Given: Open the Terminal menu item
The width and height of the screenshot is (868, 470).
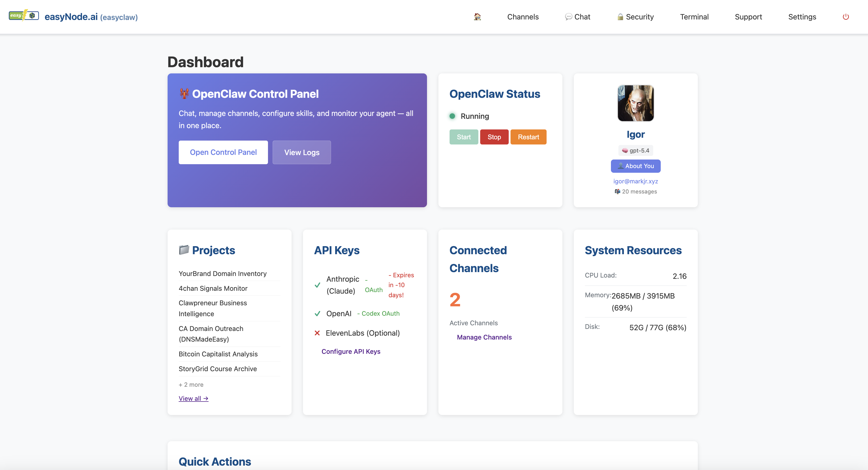Looking at the screenshot, I should click(694, 17).
